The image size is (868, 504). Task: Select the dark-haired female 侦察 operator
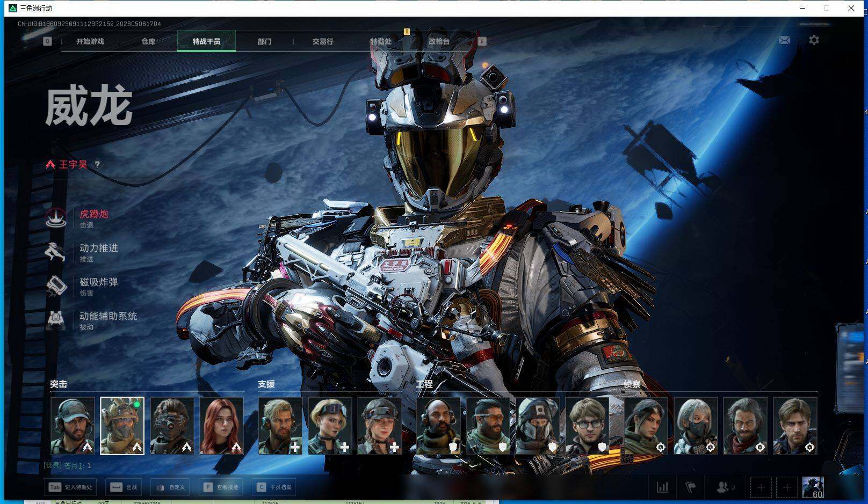point(646,426)
